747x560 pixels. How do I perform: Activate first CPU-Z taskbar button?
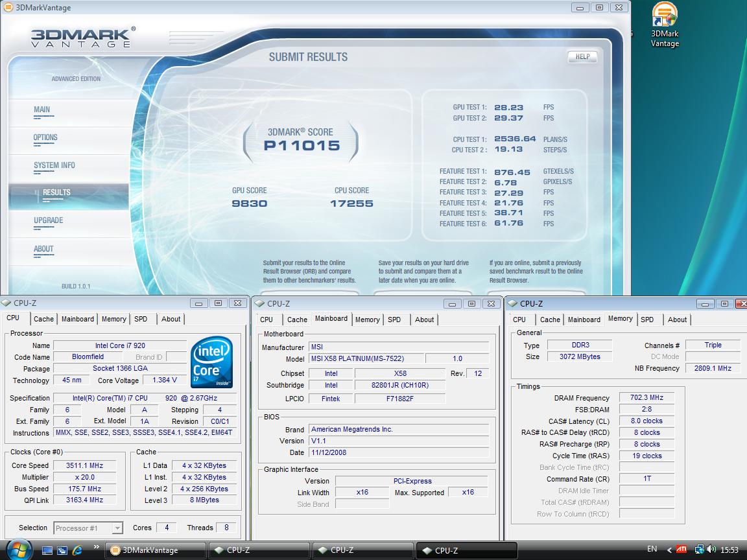pos(259,550)
